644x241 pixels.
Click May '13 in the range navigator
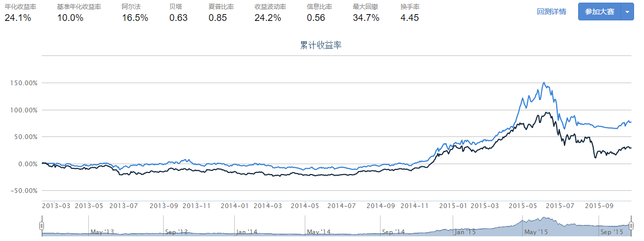click(x=102, y=232)
